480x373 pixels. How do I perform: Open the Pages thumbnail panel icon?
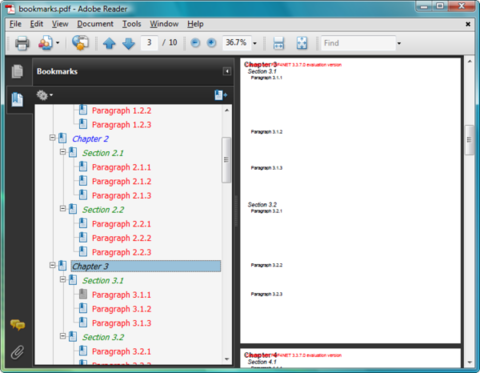coord(17,71)
